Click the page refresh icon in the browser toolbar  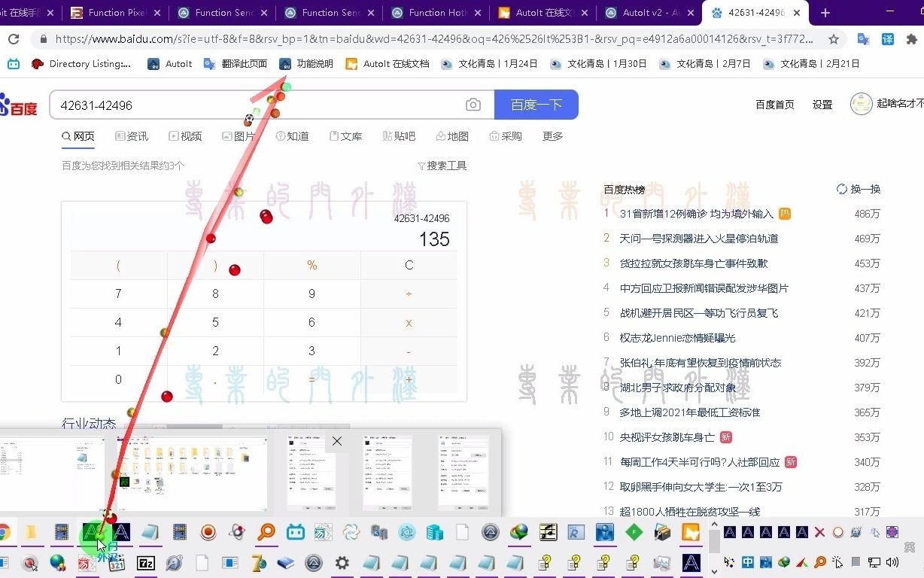pyautogui.click(x=14, y=38)
